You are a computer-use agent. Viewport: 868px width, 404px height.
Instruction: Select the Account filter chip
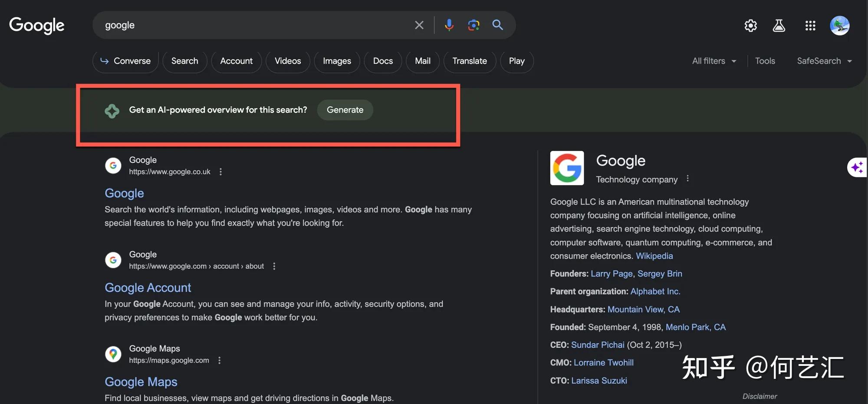coord(236,61)
